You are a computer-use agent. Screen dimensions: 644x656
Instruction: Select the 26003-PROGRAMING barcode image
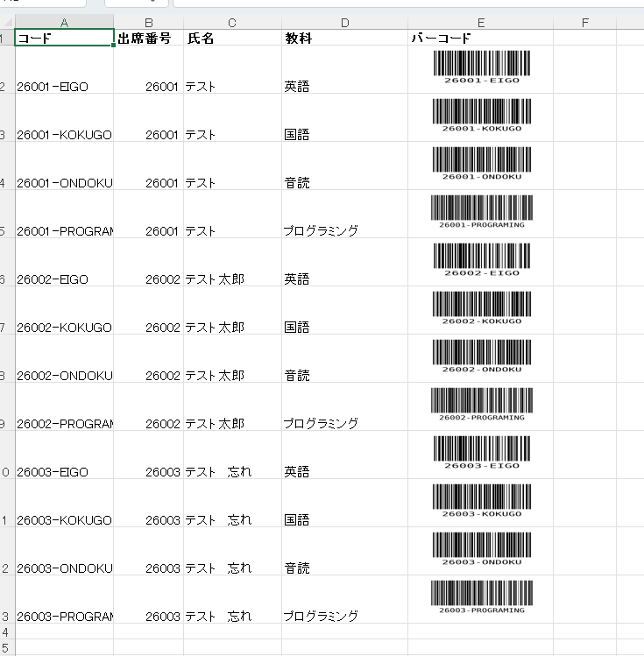(x=482, y=597)
